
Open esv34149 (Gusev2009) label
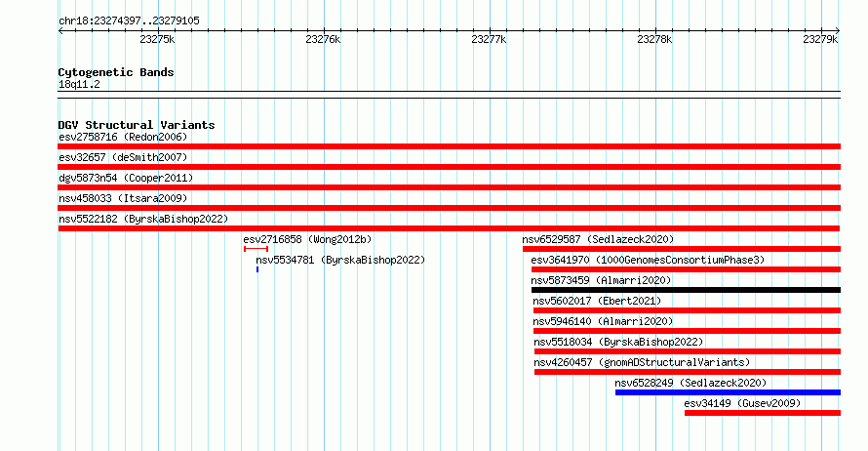point(742,403)
